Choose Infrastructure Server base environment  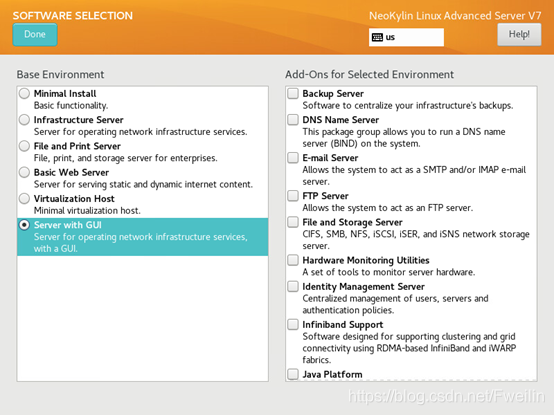tap(24, 120)
